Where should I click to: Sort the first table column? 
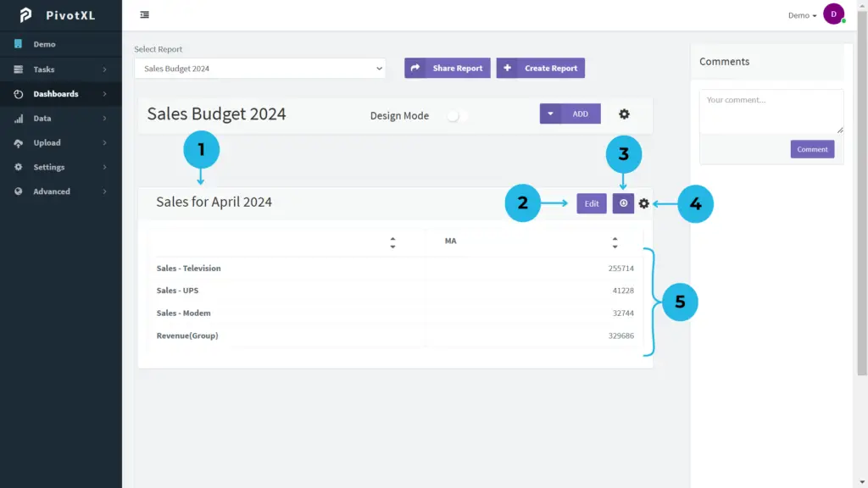pos(392,242)
